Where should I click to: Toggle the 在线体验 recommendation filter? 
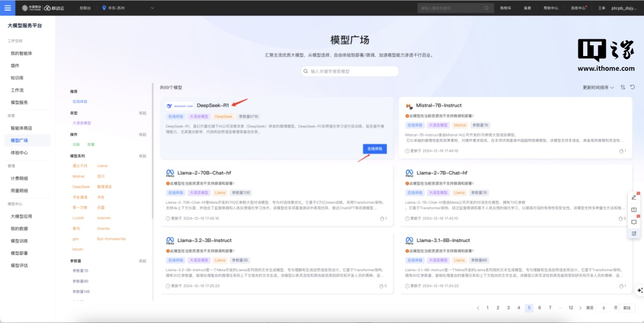point(80,101)
